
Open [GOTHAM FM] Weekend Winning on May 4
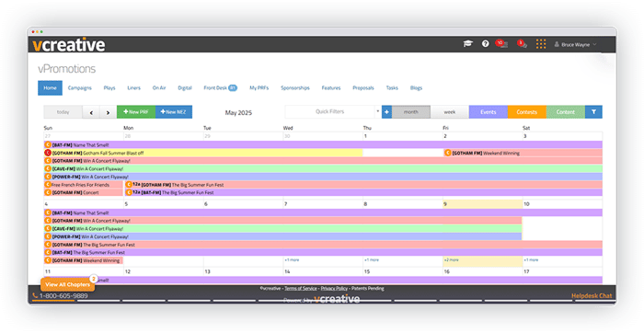pyautogui.click(x=84, y=260)
